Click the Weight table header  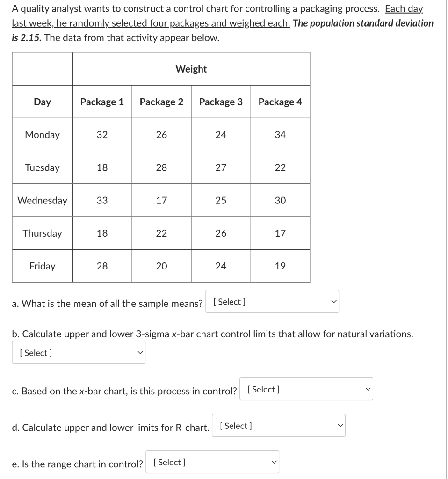(x=191, y=69)
